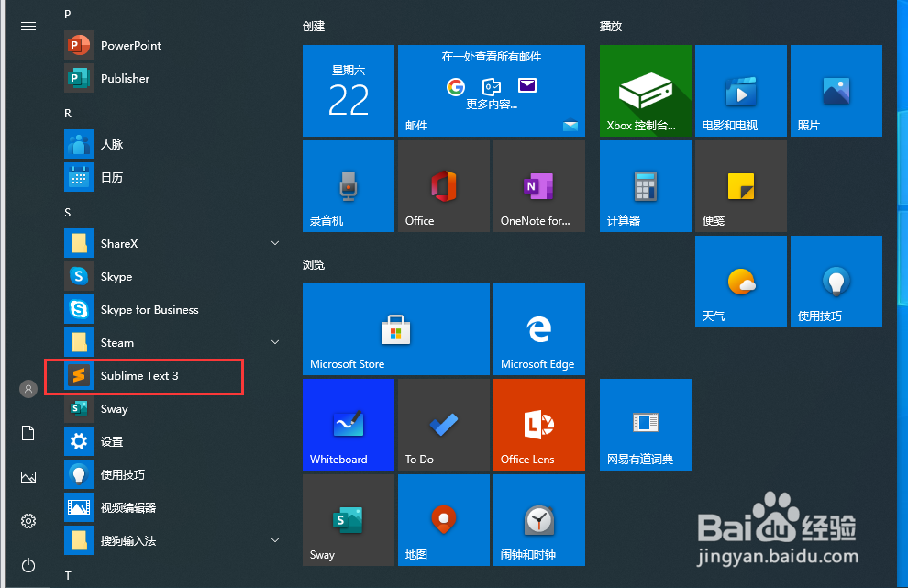Open the 日历 calendar app entry

point(173,177)
